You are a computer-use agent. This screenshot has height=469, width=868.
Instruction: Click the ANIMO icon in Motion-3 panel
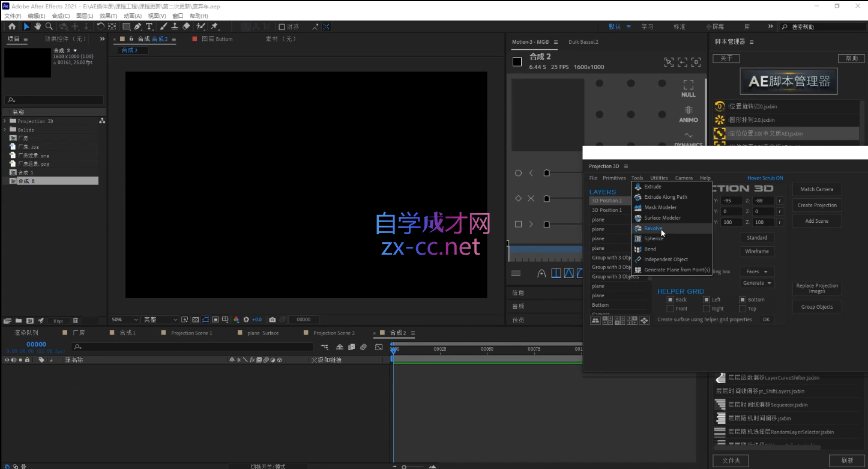pos(689,114)
